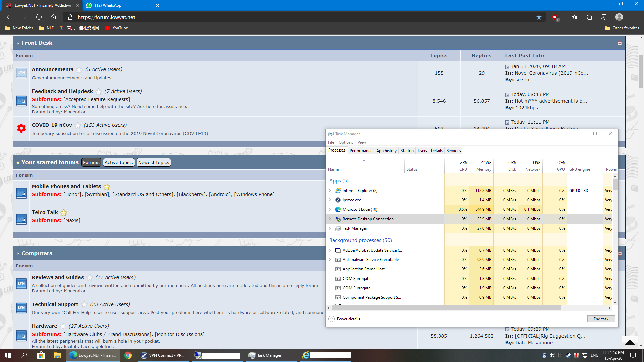The height and width of the screenshot is (362, 644).
Task: Click the COVID-19 nCov forum icon
Action: click(21, 128)
